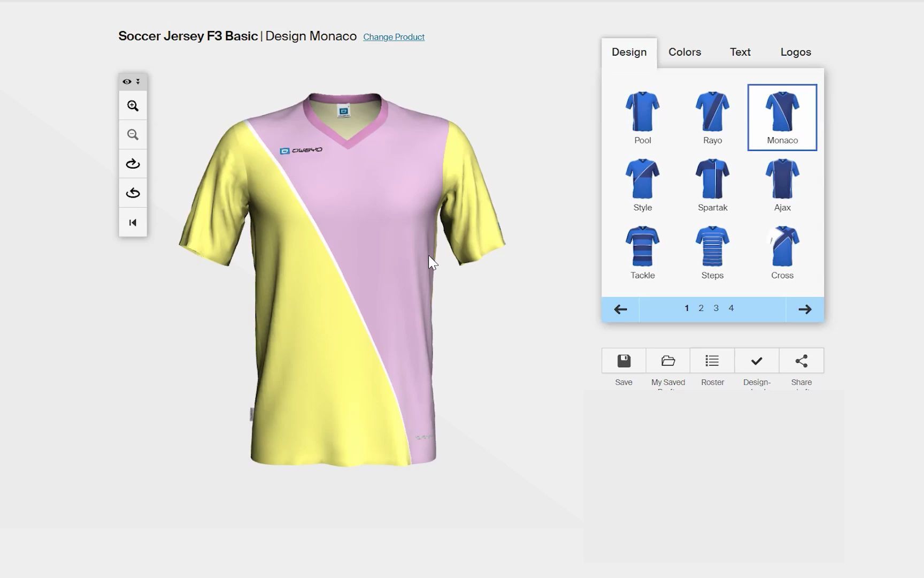Open My Saved drafts folder icon
Image resolution: width=924 pixels, height=578 pixels.
(668, 361)
